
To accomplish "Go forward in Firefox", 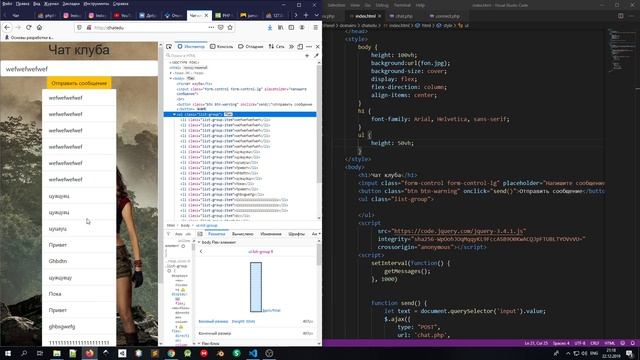I will [18, 27].
